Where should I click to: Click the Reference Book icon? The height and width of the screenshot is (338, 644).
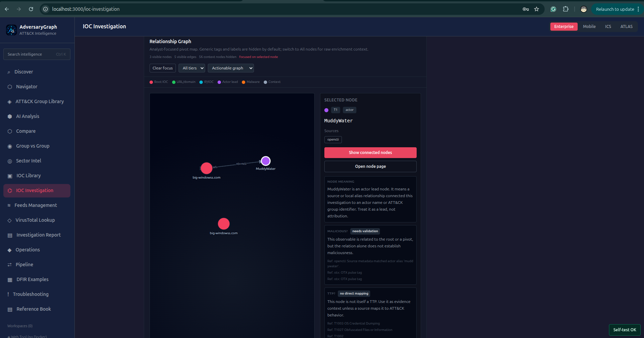pyautogui.click(x=10, y=309)
